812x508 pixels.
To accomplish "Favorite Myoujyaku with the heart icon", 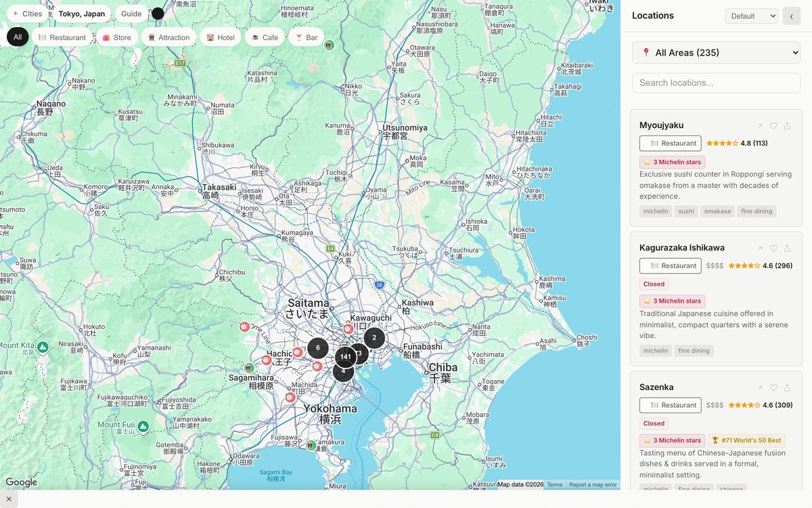I will point(773,125).
